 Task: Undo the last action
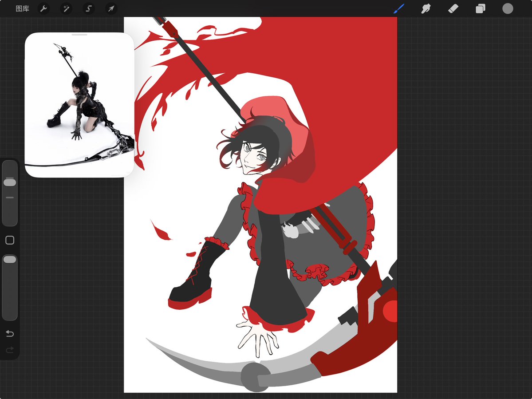pyautogui.click(x=10, y=334)
